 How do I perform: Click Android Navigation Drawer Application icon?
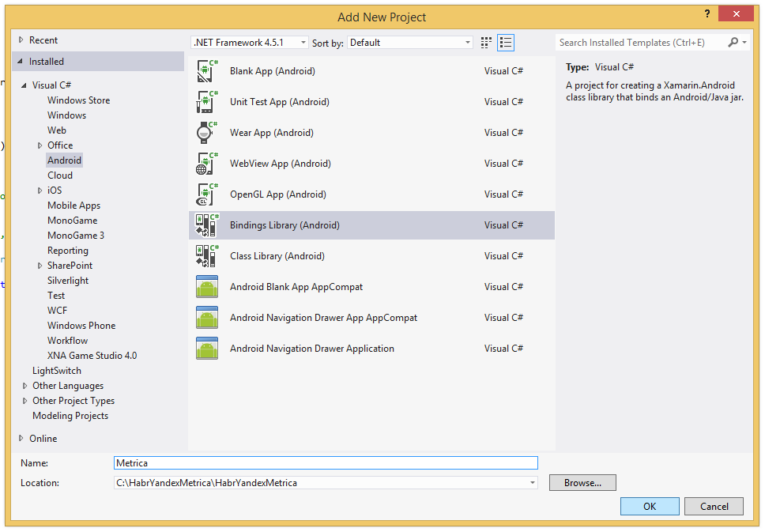point(207,348)
